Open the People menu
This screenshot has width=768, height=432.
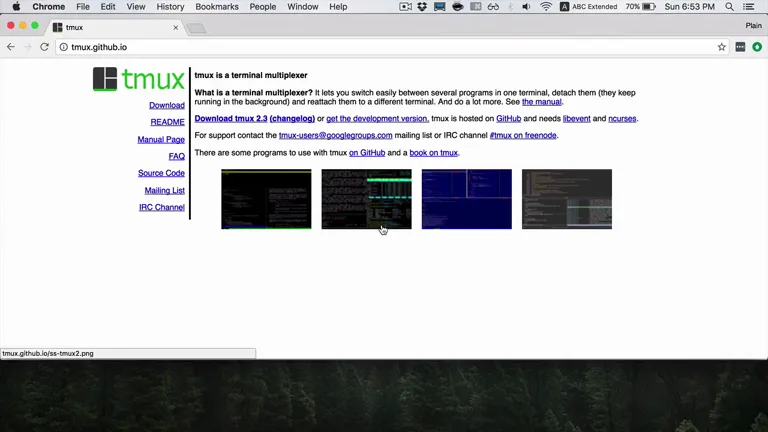[263, 7]
